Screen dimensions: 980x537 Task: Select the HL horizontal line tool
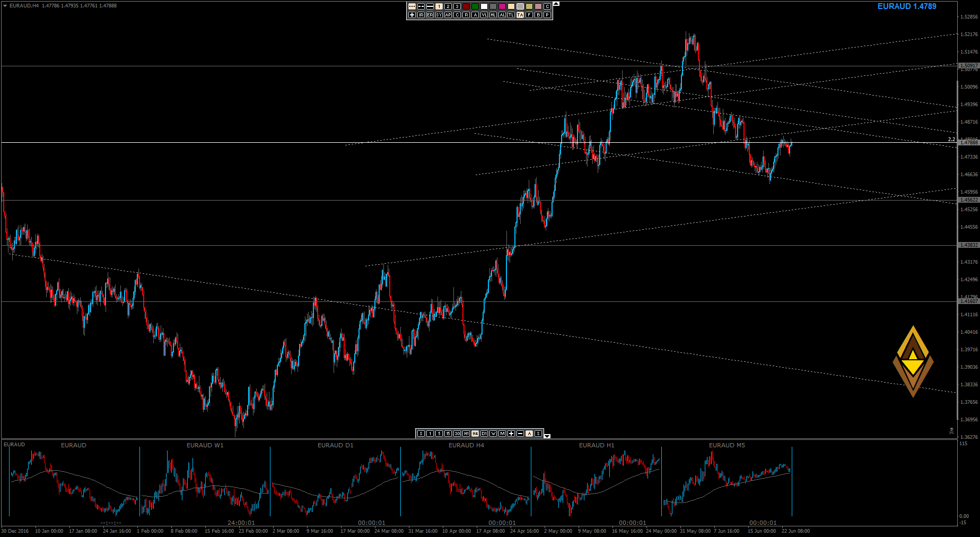493,15
